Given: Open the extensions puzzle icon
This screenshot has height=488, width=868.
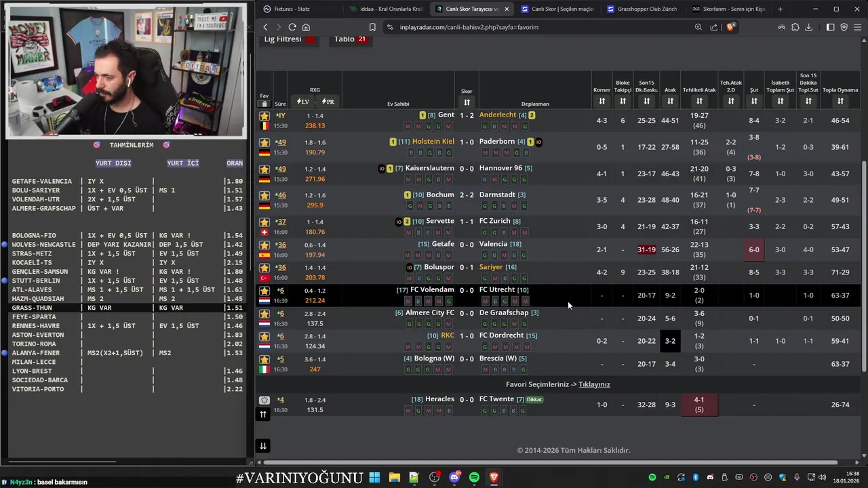Looking at the screenshot, I should (x=795, y=27).
